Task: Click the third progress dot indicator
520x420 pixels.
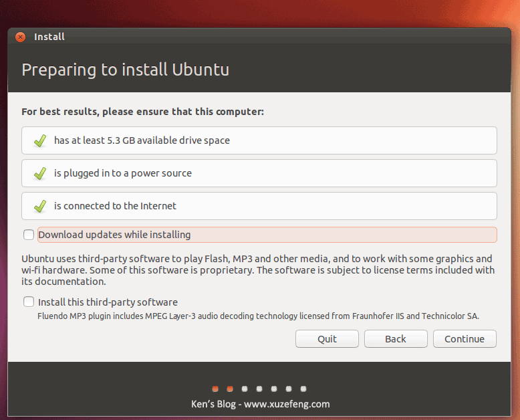Action: pyautogui.click(x=245, y=388)
